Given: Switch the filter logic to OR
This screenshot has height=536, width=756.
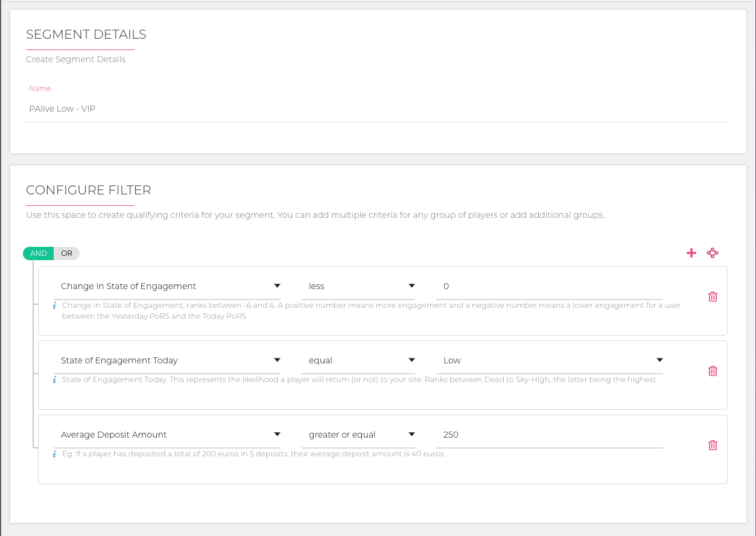Looking at the screenshot, I should pyautogui.click(x=66, y=254).
